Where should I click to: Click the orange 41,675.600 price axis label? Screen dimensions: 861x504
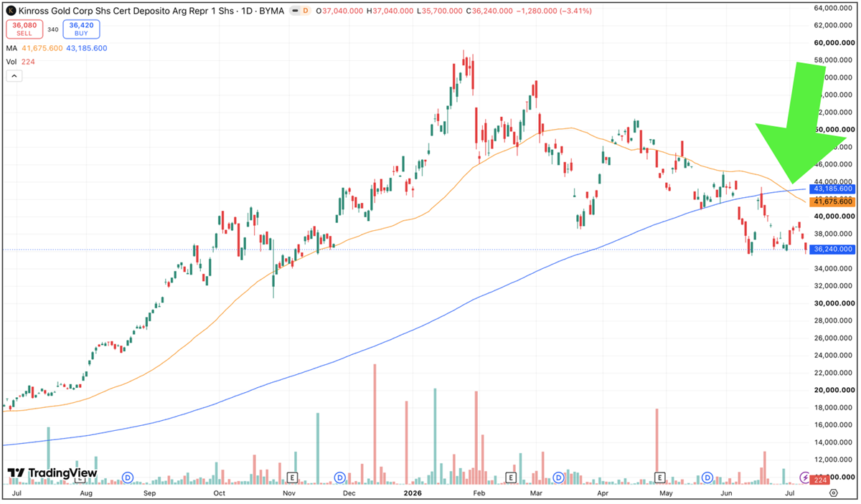coord(832,202)
